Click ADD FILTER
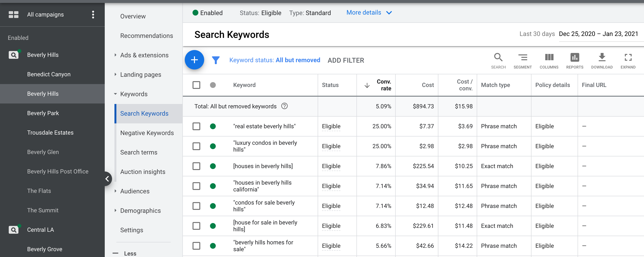644x257 pixels. [346, 60]
